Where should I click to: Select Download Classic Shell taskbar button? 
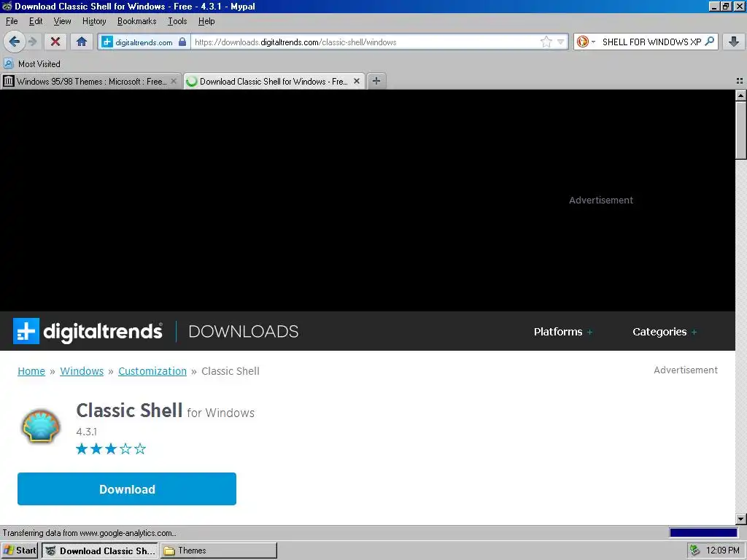pos(99,551)
